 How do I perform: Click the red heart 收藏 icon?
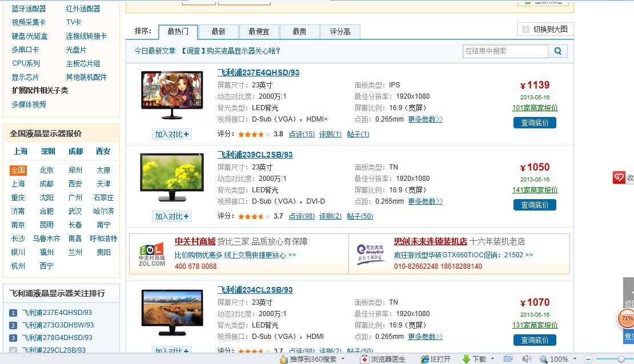point(619,177)
